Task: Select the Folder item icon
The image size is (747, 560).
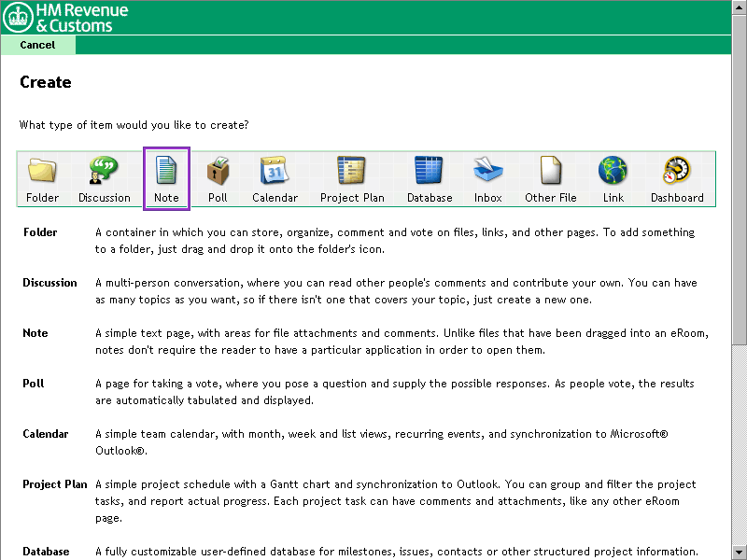Action: click(42, 171)
